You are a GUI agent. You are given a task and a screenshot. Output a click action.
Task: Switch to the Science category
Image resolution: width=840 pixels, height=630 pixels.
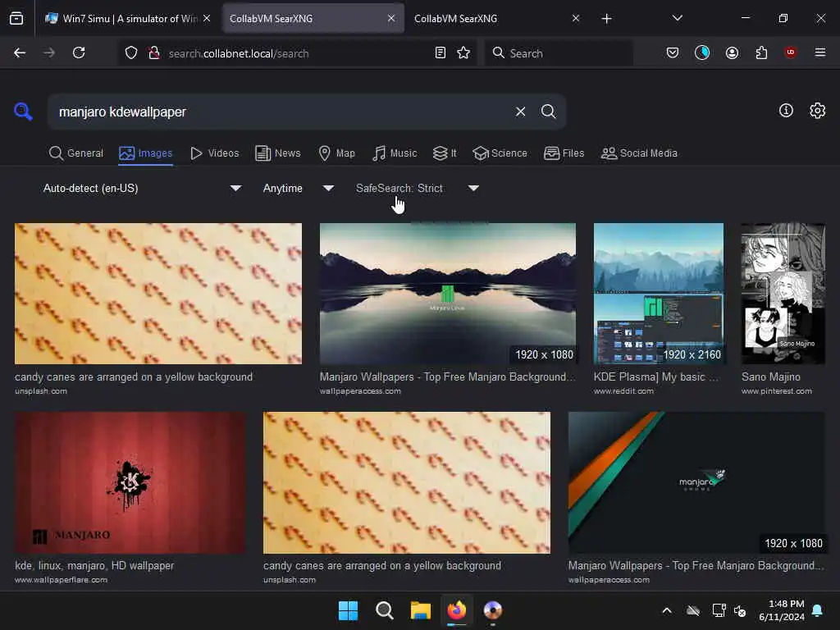click(x=500, y=153)
